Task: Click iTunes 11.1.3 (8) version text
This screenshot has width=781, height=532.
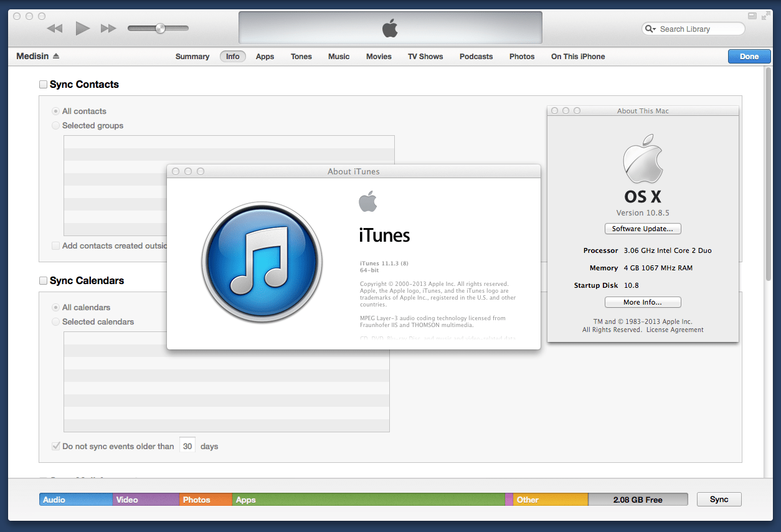Action: click(384, 263)
